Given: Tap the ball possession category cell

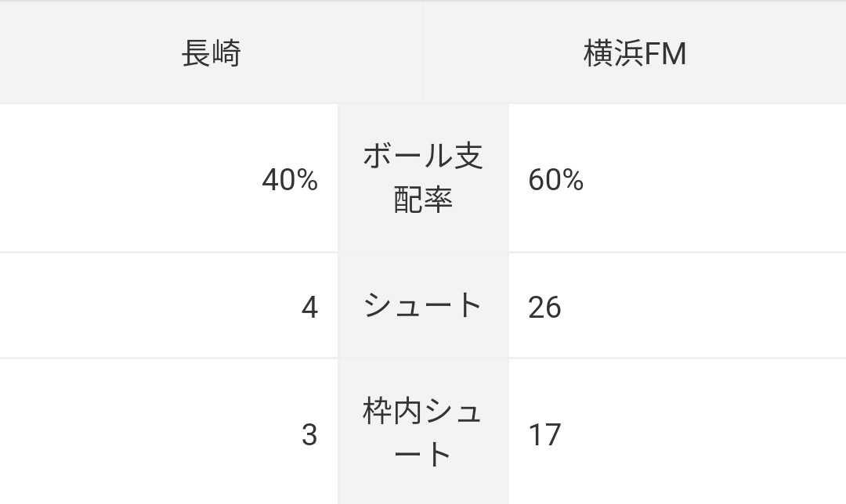Looking at the screenshot, I should pos(423,178).
